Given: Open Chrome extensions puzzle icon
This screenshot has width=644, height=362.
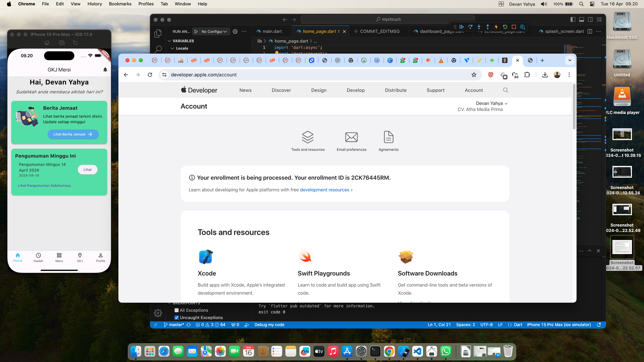Looking at the screenshot, I should [527, 75].
